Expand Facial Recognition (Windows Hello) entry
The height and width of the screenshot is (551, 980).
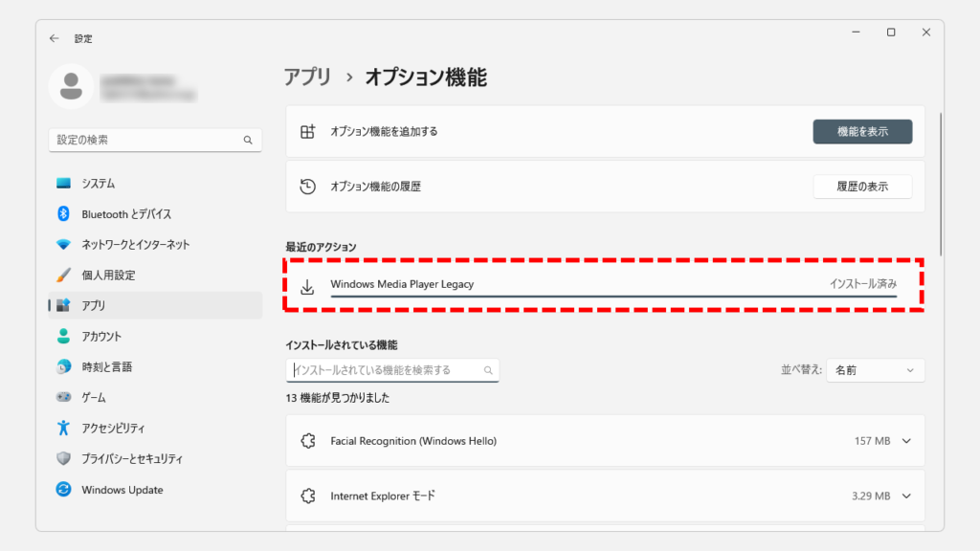pos(906,441)
